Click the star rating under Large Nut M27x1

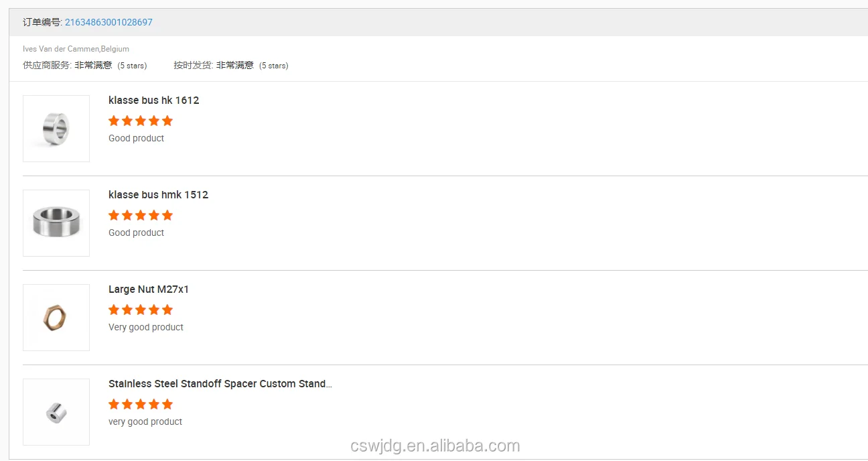tap(141, 310)
